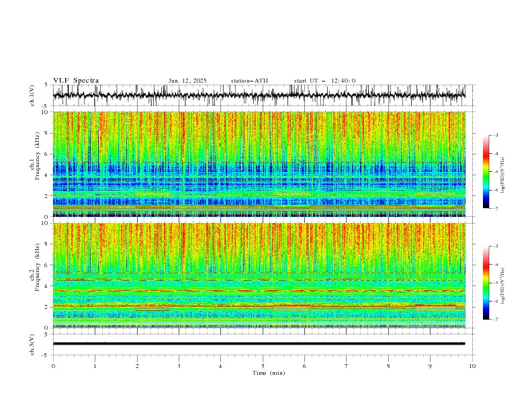
Task: Click the '10' kHz tick of ch.2 spectrogram
Action: [46, 223]
